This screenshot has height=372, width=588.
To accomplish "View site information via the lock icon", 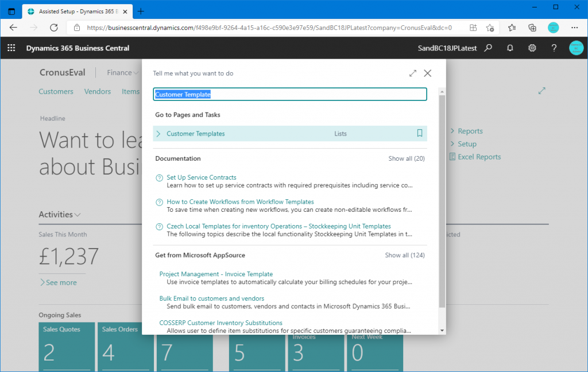I will (77, 28).
